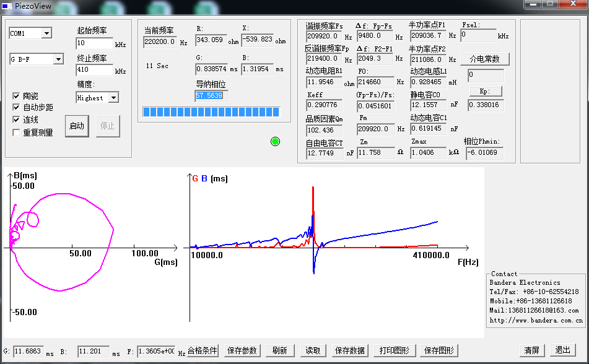Click the Mail:13681126618@163.com text
Screen dimensions: 589x364
pyautogui.click(x=534, y=311)
